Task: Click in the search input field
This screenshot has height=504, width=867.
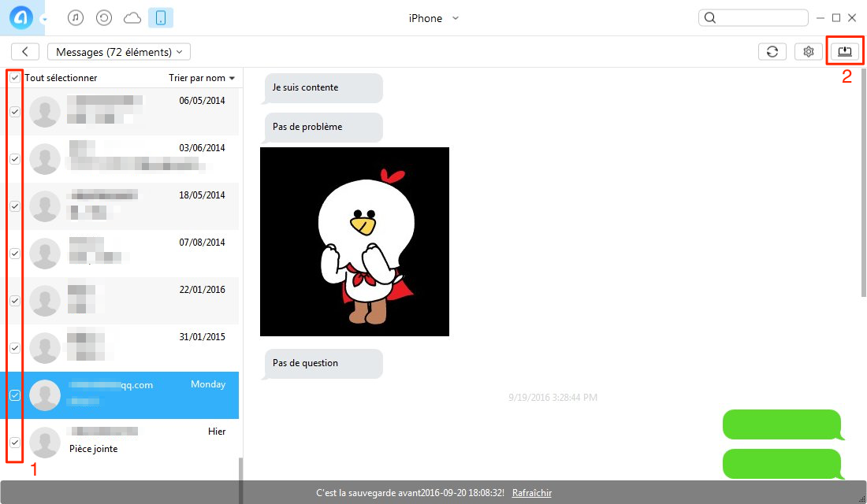Action: [x=762, y=17]
